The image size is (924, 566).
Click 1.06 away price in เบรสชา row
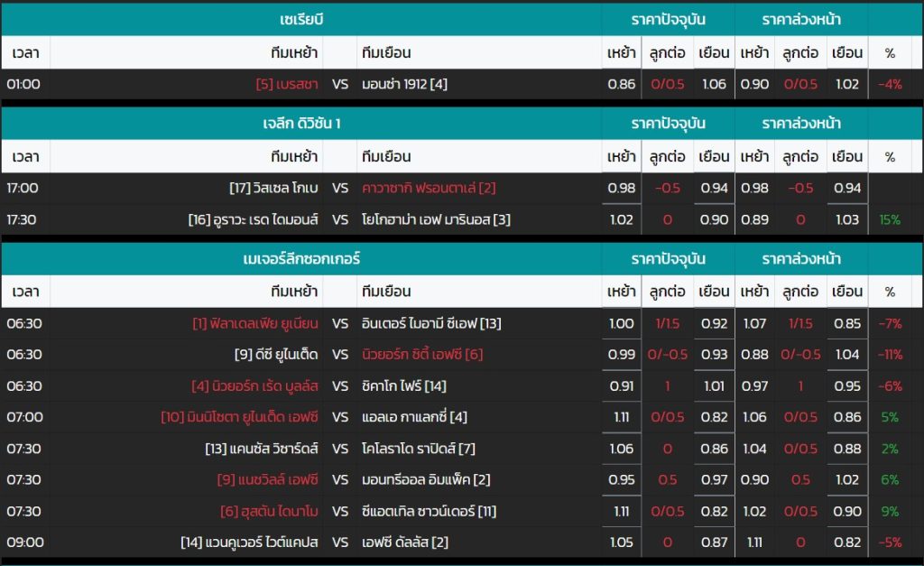[715, 84]
